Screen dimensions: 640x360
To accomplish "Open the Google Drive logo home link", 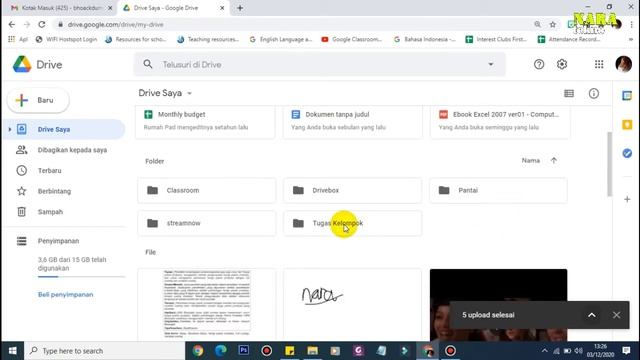I will (x=38, y=64).
